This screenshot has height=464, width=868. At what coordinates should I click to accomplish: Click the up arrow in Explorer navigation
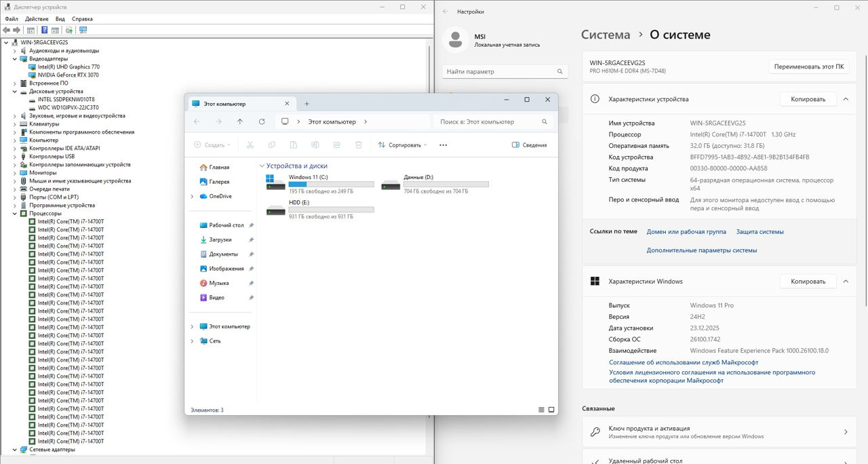pos(240,122)
